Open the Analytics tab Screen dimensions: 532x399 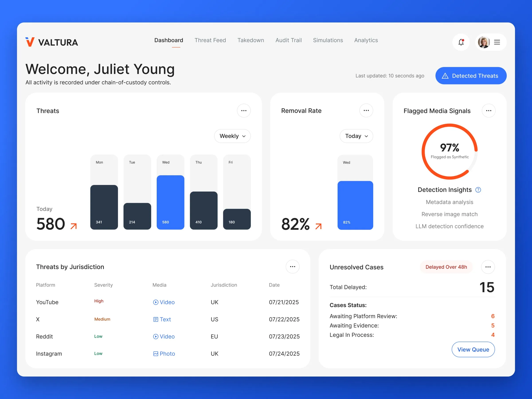[x=366, y=40]
